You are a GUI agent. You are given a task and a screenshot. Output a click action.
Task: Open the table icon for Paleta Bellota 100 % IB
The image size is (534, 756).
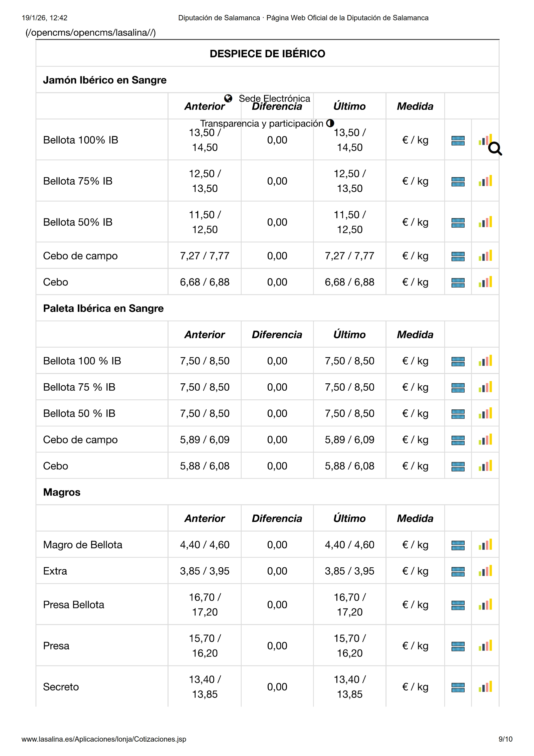[458, 361]
